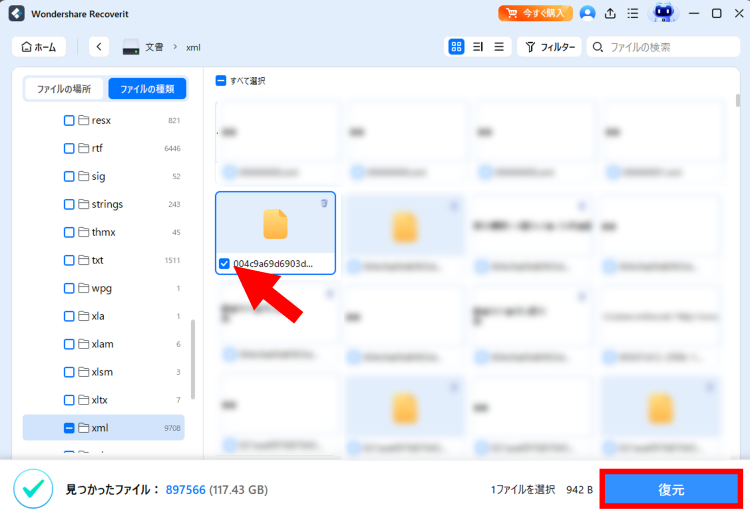Toggle the すべて選択 checkbox

pos(221,81)
